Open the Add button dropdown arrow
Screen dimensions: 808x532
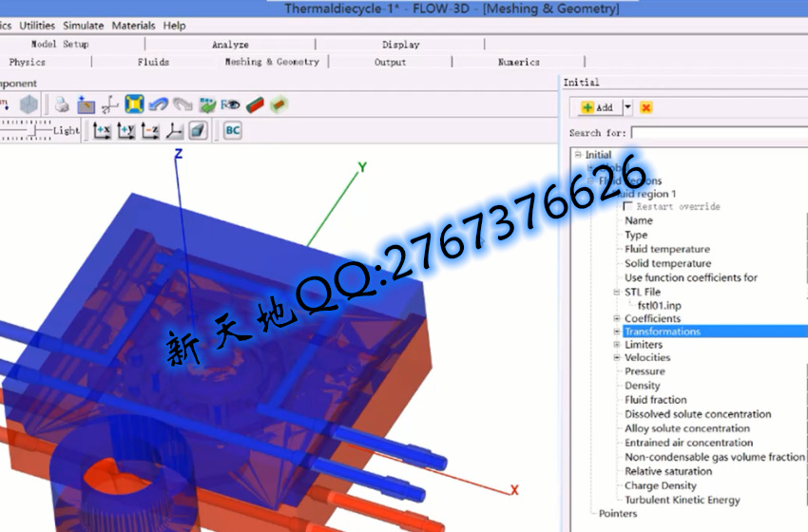click(x=627, y=107)
